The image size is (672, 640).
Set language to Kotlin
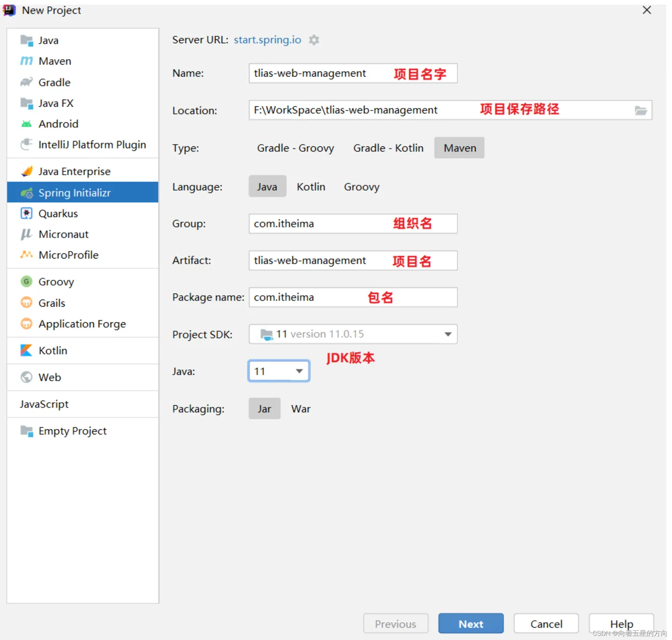[x=311, y=187]
